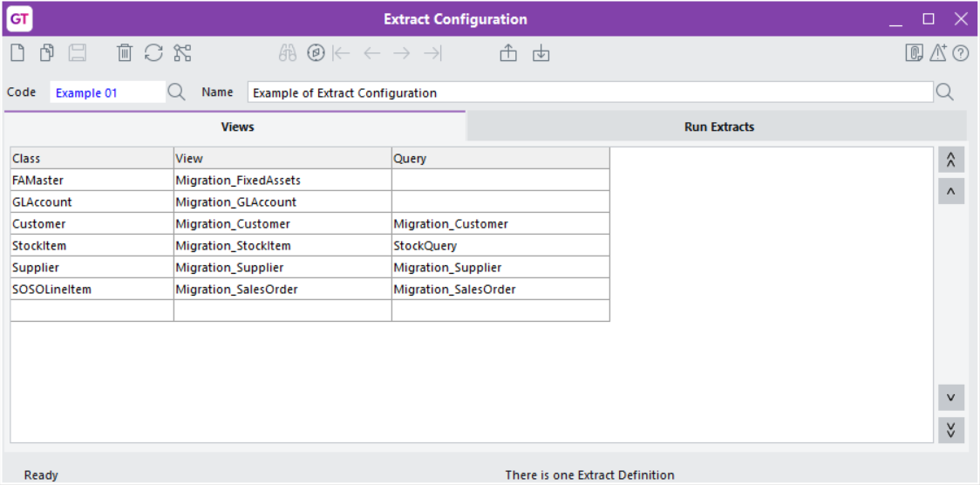Create a new extract configuration record

point(18,53)
